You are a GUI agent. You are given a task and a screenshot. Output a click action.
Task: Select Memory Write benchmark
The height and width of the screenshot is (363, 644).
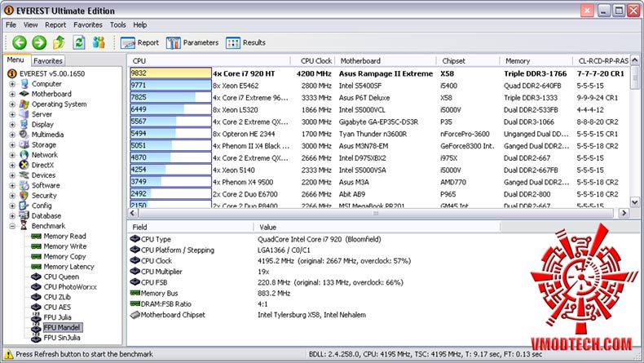pyautogui.click(x=65, y=246)
